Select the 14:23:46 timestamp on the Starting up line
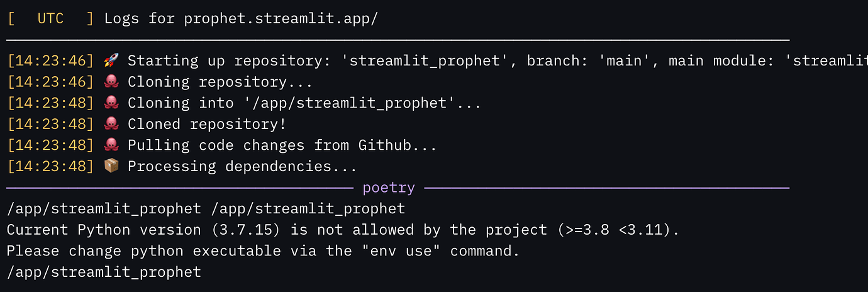The width and height of the screenshot is (868, 292). click(x=50, y=61)
